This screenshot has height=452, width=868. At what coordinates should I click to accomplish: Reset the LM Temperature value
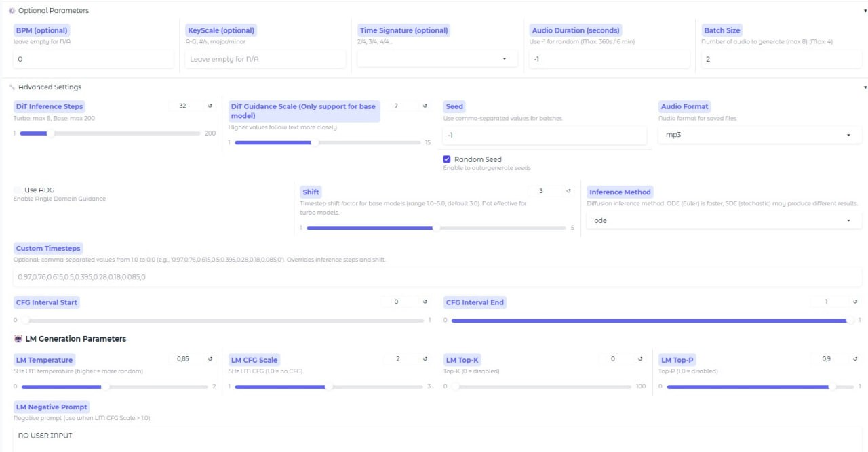point(210,359)
